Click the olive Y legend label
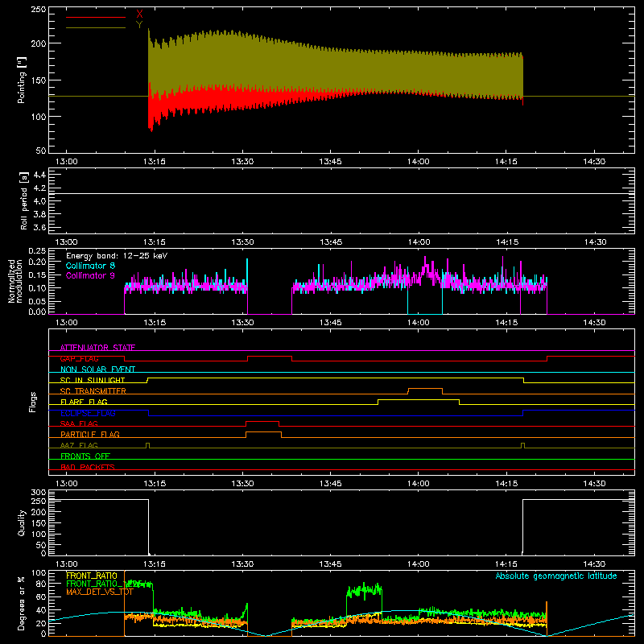Screen dimensions: 644x644 point(139,25)
